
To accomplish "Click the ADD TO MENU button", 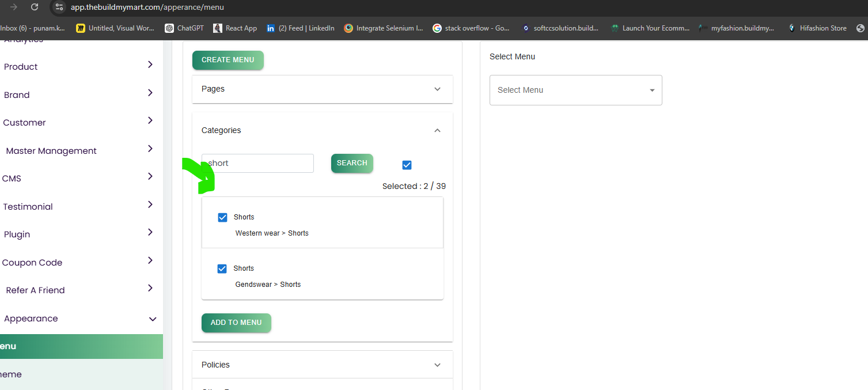I will pos(236,323).
